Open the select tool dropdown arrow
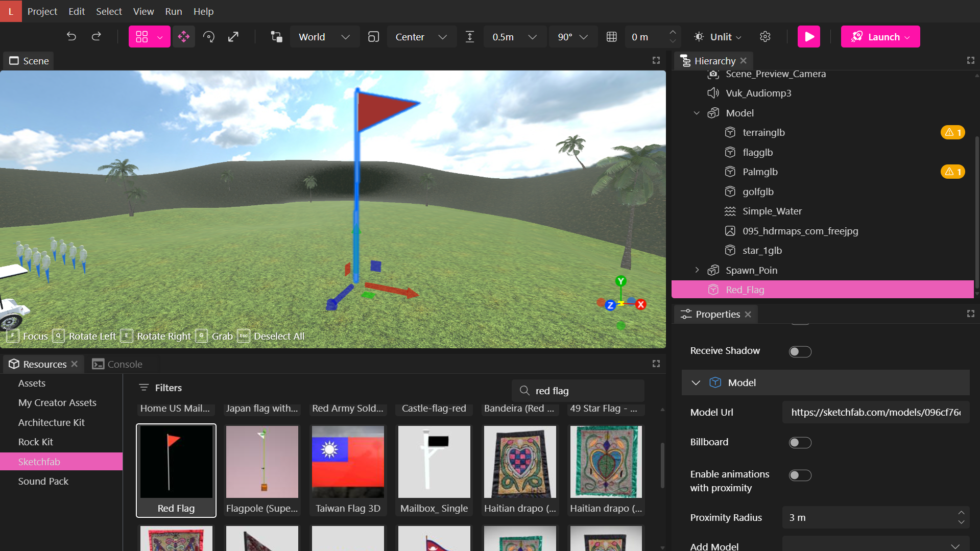Screen dimensions: 980x551 [160, 37]
